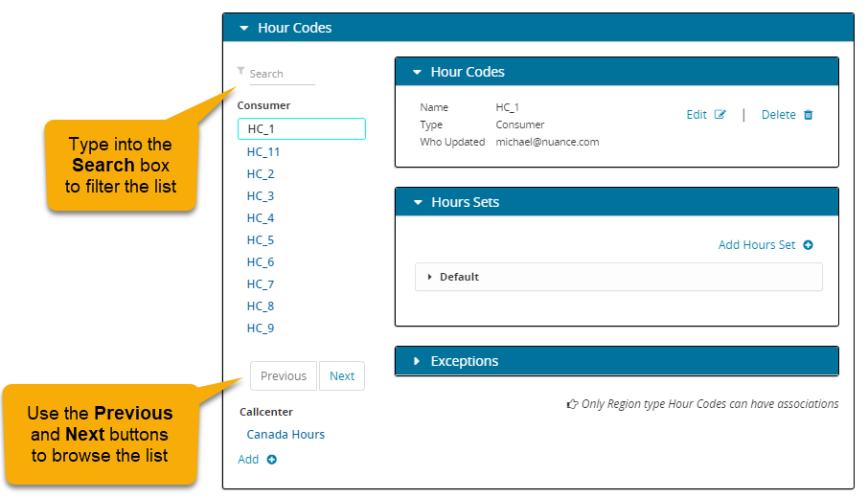Collapse the Hours Sets section
The image size is (868, 498).
417,203
